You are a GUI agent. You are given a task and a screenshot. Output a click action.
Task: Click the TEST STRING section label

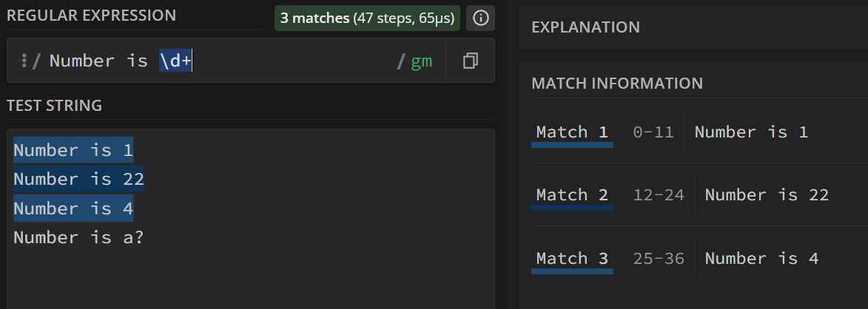pyautogui.click(x=54, y=106)
